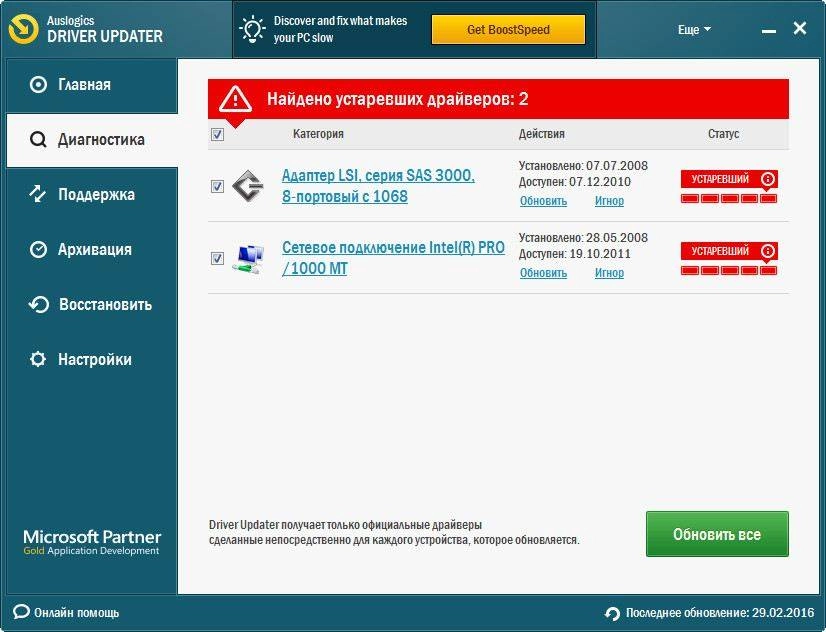Click the Поддержка arrows icon
The height and width of the screenshot is (632, 826).
point(38,194)
